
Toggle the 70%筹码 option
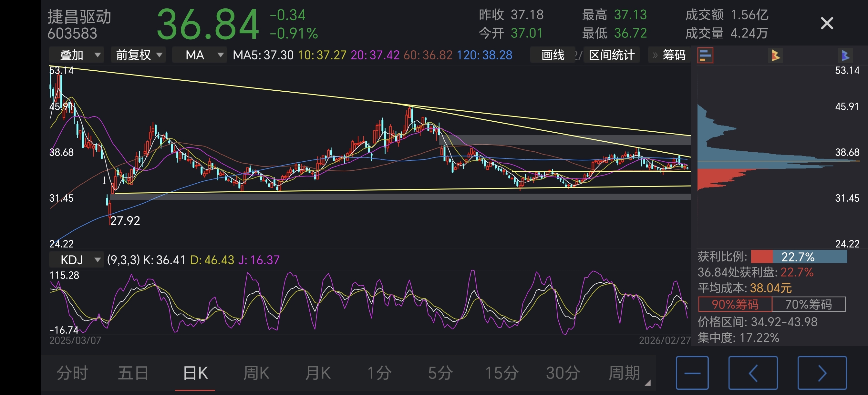(x=808, y=304)
